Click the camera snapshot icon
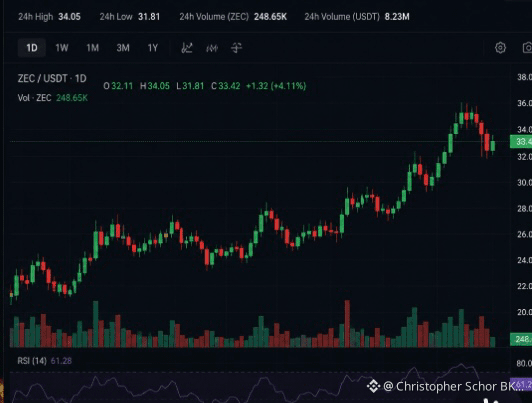 (x=527, y=48)
